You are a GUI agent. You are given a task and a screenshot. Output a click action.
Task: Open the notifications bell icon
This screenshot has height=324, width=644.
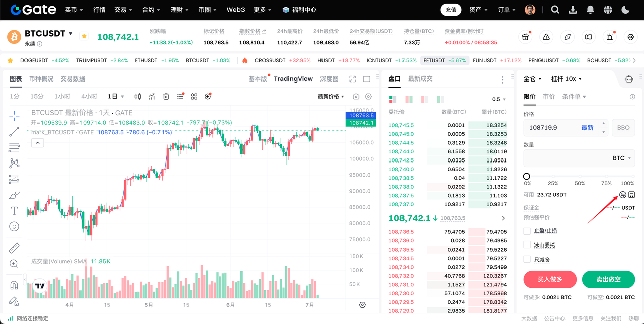590,10
